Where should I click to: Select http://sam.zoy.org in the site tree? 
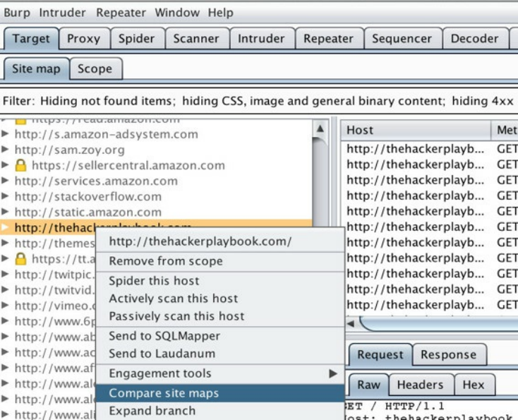70,150
